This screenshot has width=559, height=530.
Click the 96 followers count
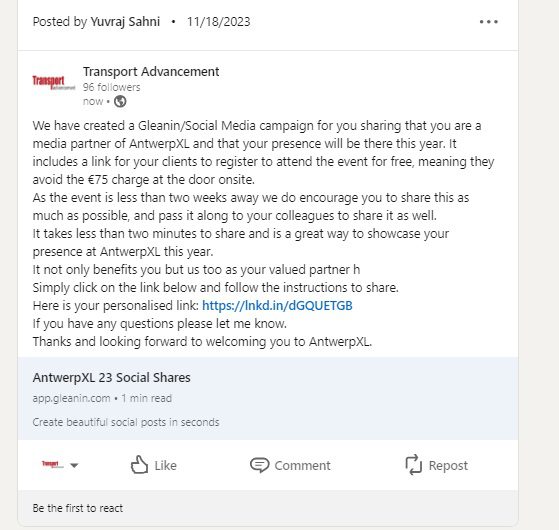click(112, 87)
